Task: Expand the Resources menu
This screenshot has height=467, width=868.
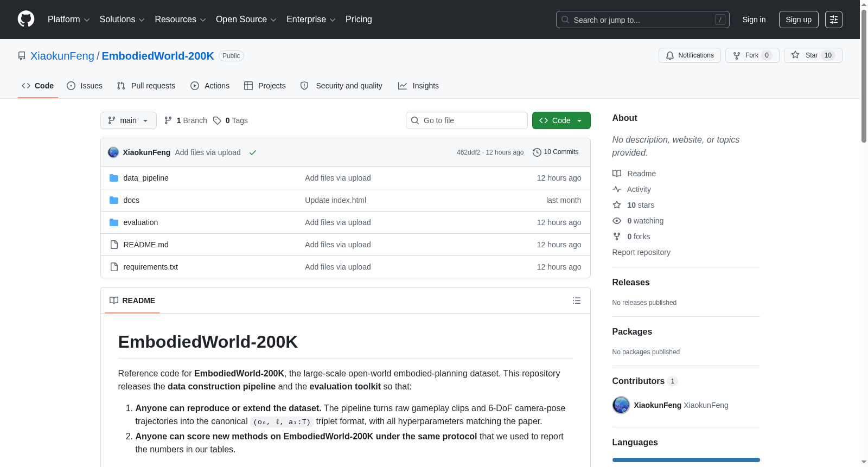Action: click(181, 20)
